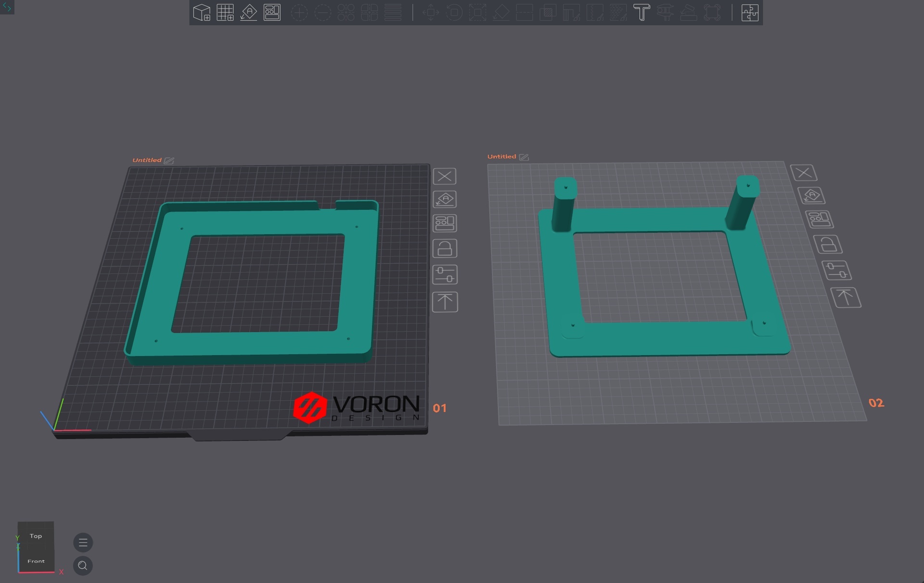Viewport: 924px width, 583px height.
Task: Add a new object using the cube toolbar icon
Action: coord(201,13)
